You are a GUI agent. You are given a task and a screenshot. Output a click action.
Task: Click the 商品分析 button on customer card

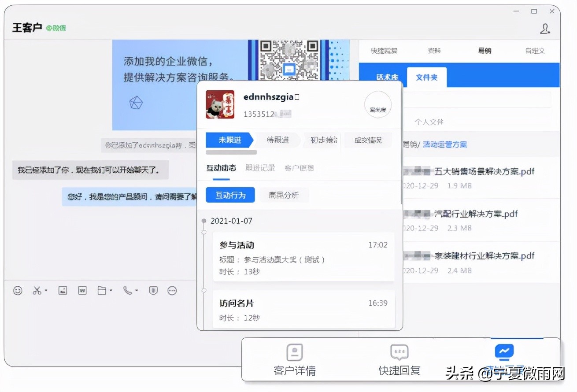284,195
